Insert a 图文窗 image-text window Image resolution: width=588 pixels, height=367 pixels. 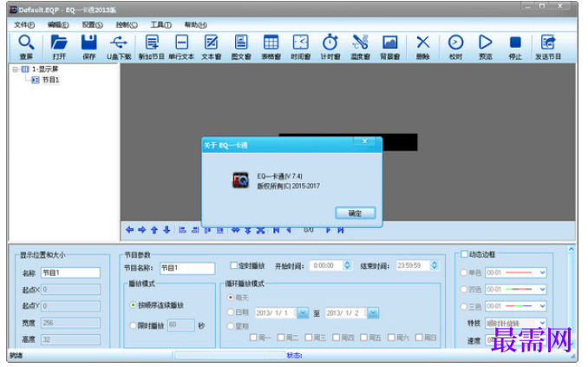coord(241,43)
